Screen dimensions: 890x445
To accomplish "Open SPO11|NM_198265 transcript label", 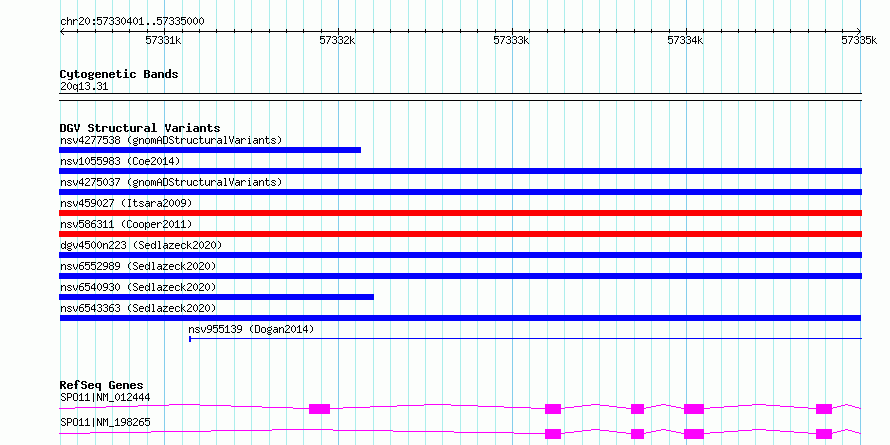I will point(105,422).
